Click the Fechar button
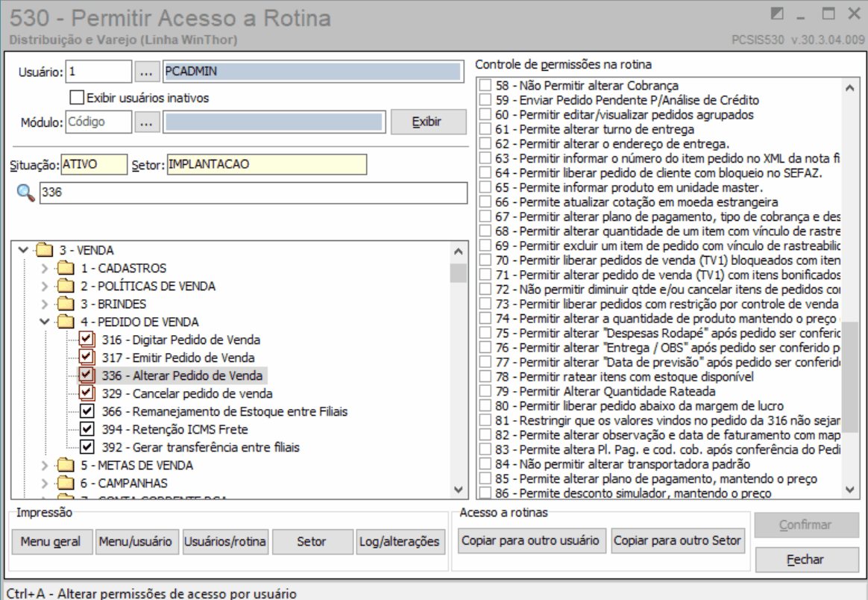Screen dimensions: 868x600 (x=806, y=560)
